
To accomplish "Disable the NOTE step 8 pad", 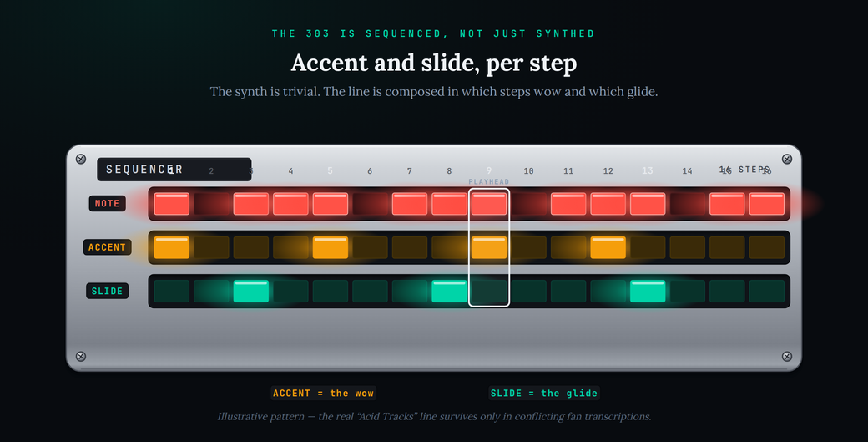I will click(449, 204).
